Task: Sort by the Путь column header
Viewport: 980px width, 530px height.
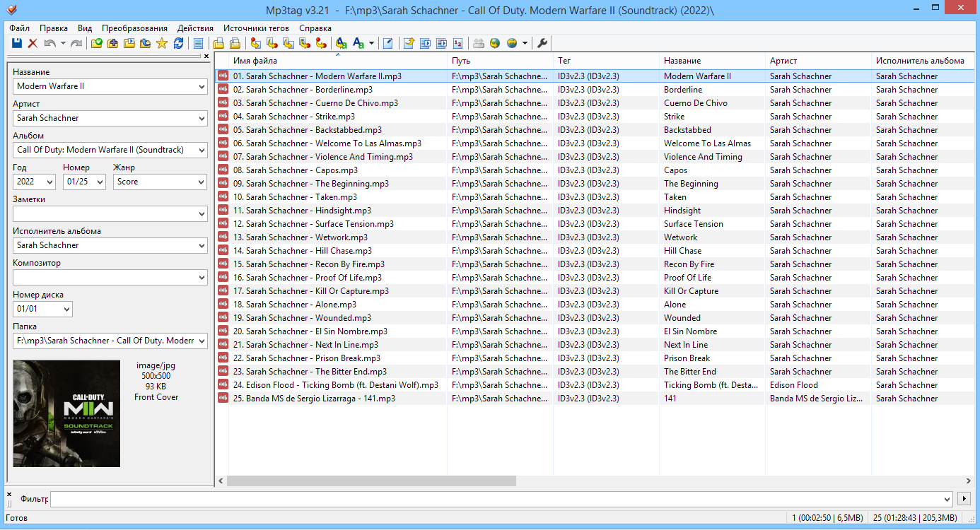Action: point(501,61)
